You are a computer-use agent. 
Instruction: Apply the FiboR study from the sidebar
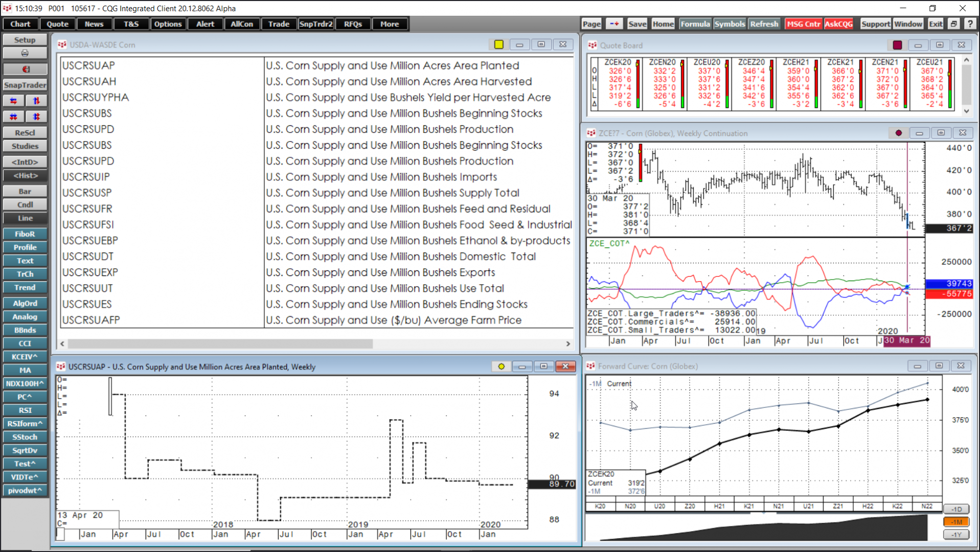click(x=24, y=234)
